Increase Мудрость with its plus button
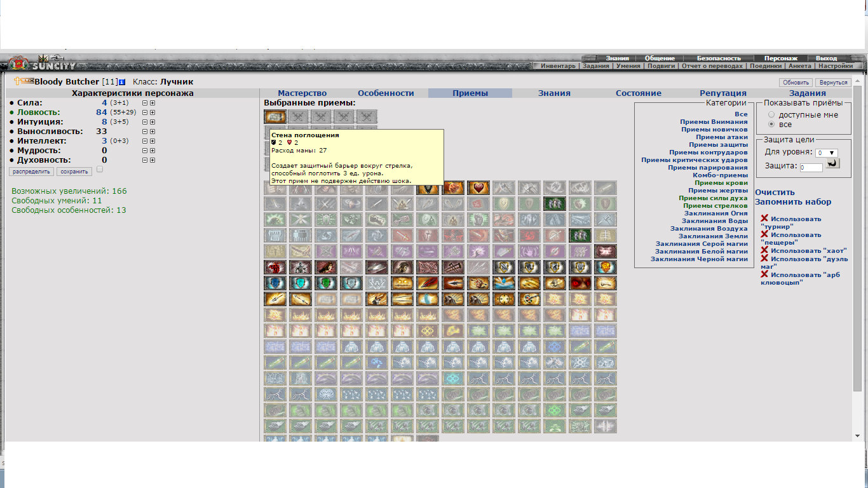The width and height of the screenshot is (868, 488). [153, 151]
